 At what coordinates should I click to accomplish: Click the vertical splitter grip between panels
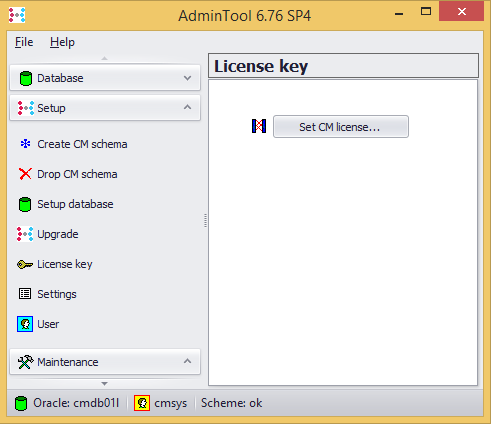(x=205, y=221)
